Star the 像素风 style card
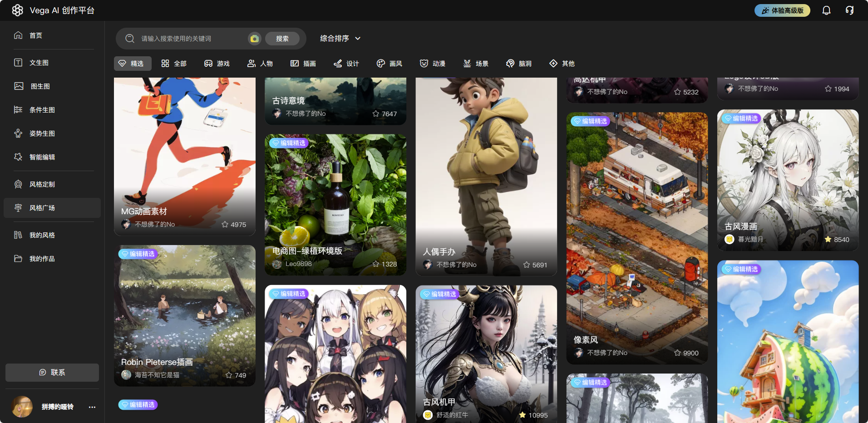Screen dimensions: 868x423 [x=677, y=353]
